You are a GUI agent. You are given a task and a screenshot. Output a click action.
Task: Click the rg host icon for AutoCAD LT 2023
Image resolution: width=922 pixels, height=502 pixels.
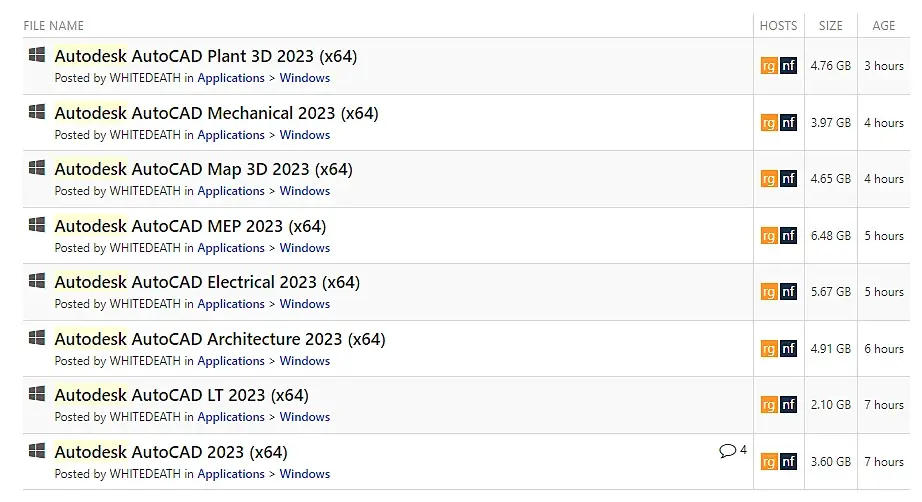(769, 405)
